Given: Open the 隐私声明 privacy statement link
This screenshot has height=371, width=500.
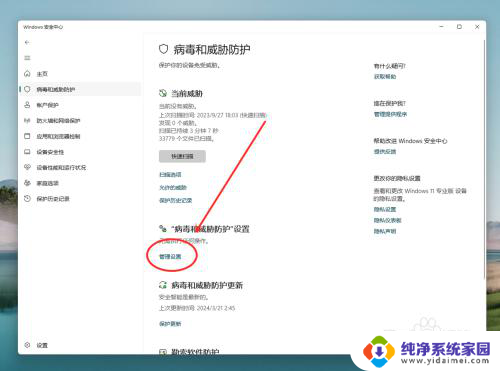Looking at the screenshot, I should point(385,231).
